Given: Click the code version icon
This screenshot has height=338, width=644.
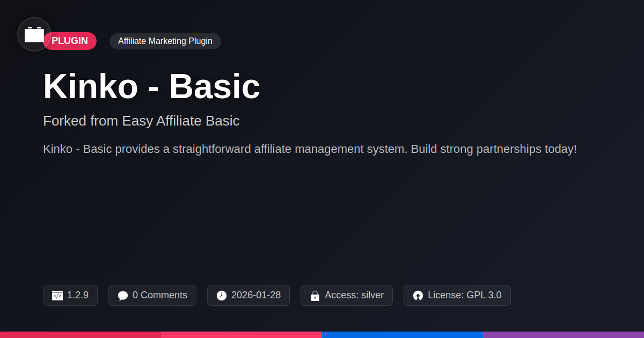Looking at the screenshot, I should click(57, 296).
